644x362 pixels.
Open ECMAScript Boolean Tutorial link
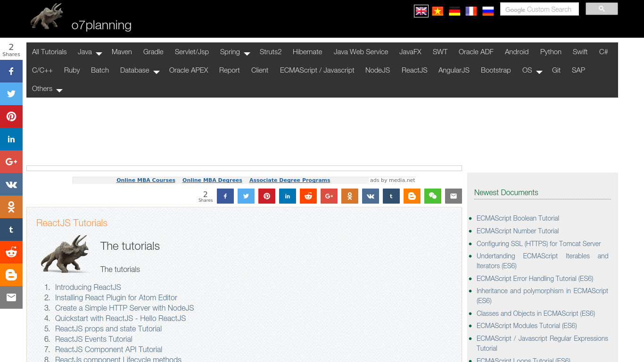point(517,218)
